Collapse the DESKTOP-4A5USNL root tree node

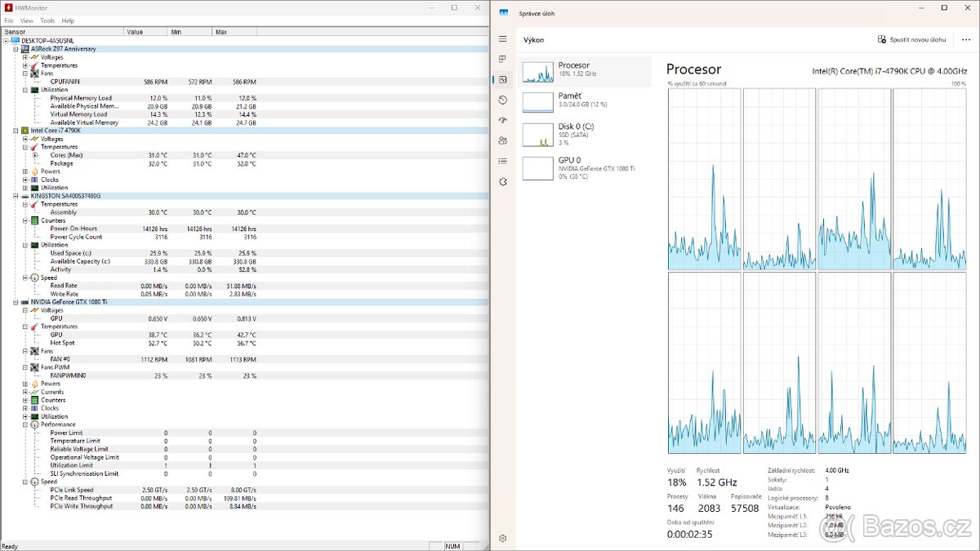(6, 41)
